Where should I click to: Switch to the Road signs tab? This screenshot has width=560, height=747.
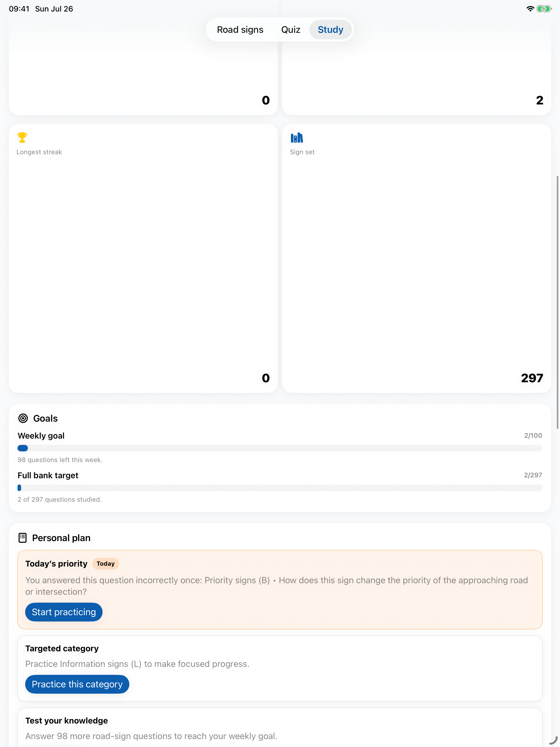click(240, 30)
